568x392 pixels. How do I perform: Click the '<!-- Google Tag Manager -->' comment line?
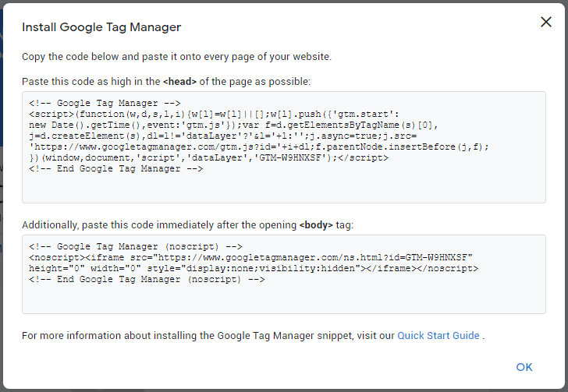(x=105, y=103)
